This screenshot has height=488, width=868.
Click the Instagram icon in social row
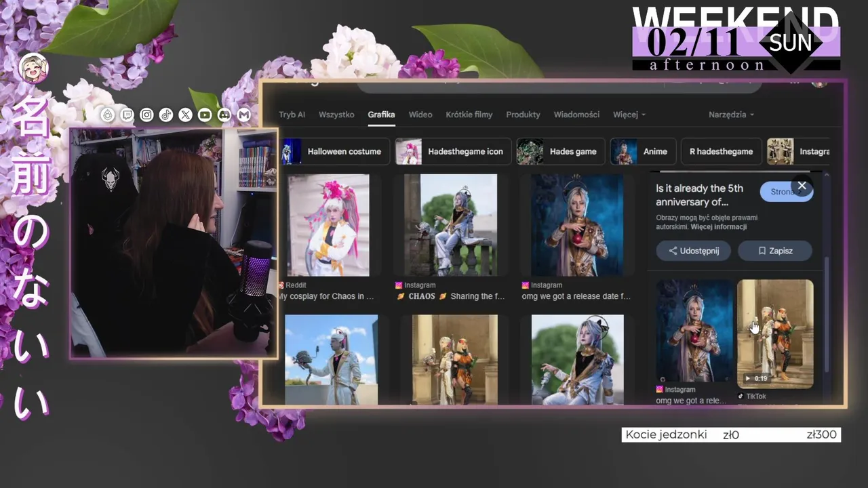click(146, 115)
